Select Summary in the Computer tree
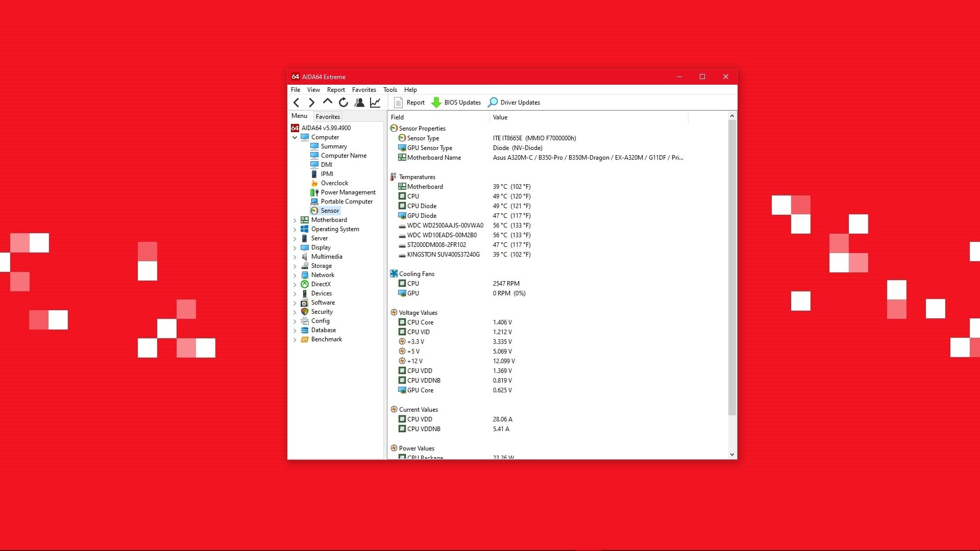Screen dimensions: 980x551 pos(334,146)
